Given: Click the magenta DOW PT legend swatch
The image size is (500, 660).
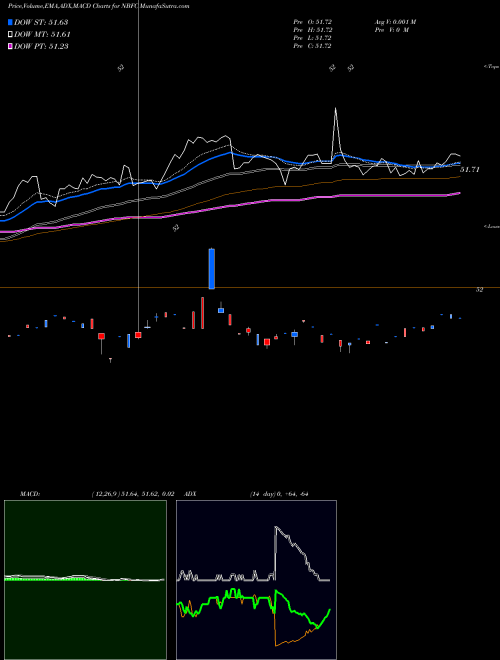Looking at the screenshot, I should [x=10, y=46].
